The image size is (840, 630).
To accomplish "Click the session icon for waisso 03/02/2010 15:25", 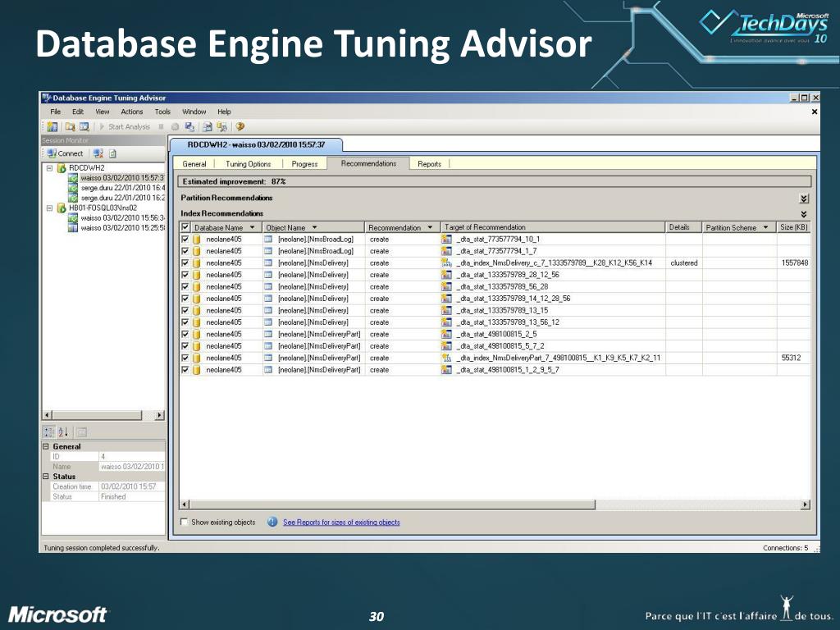I will click(x=73, y=228).
